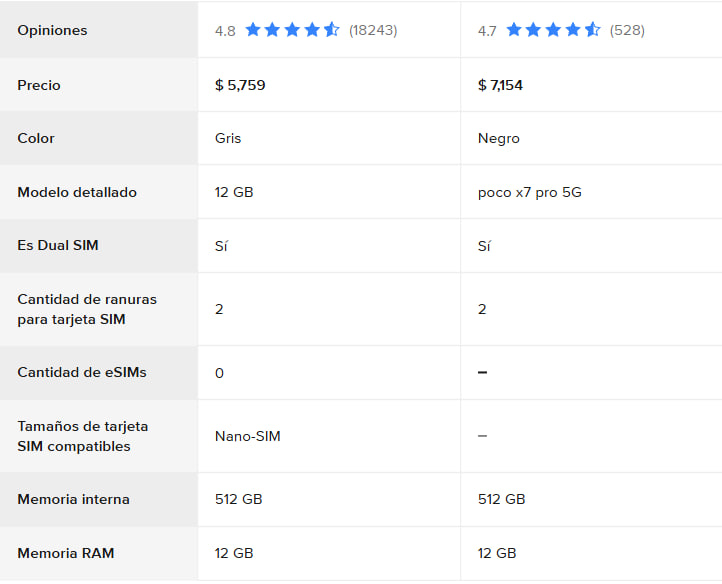Select the Opiniones row label
The image size is (722, 584).
(x=52, y=30)
